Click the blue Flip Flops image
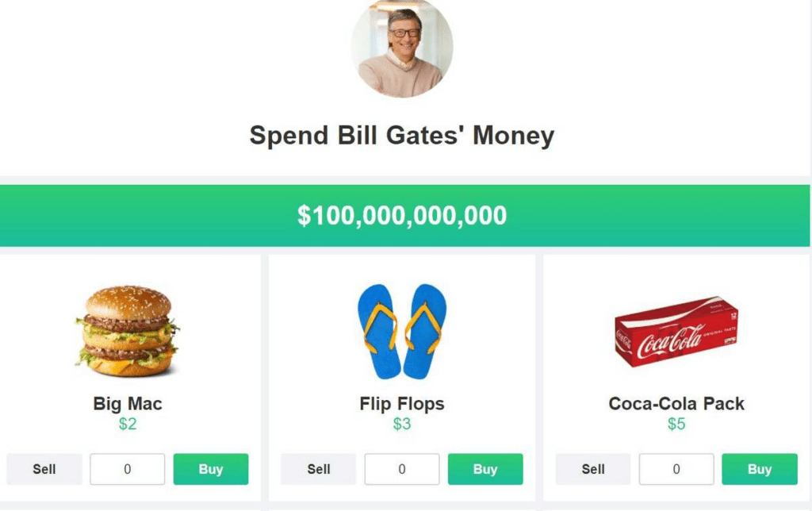The image size is (812, 511). pos(402,331)
